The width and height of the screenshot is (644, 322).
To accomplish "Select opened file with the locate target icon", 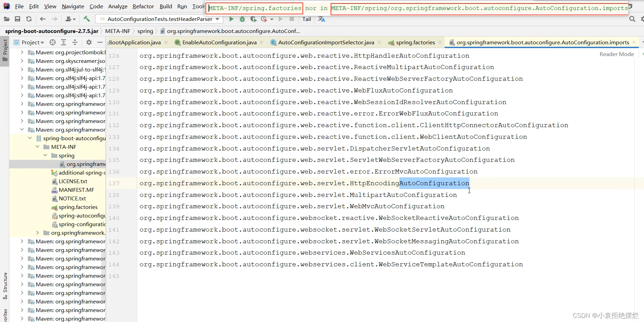I will (x=53, y=42).
